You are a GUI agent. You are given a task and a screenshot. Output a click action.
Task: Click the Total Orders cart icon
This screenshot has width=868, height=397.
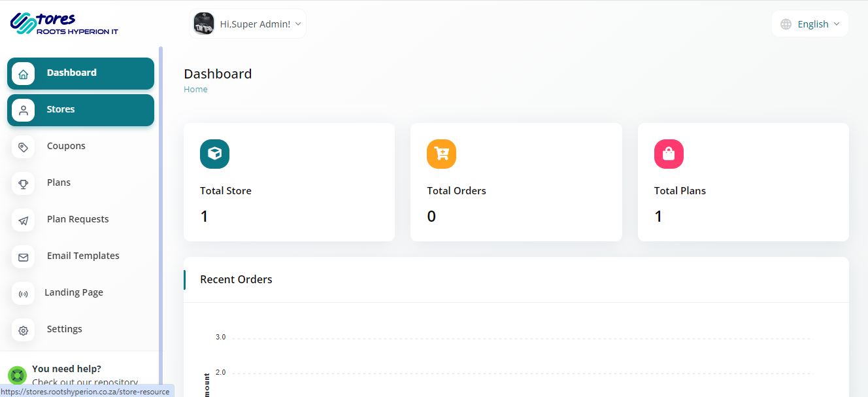[x=441, y=154]
